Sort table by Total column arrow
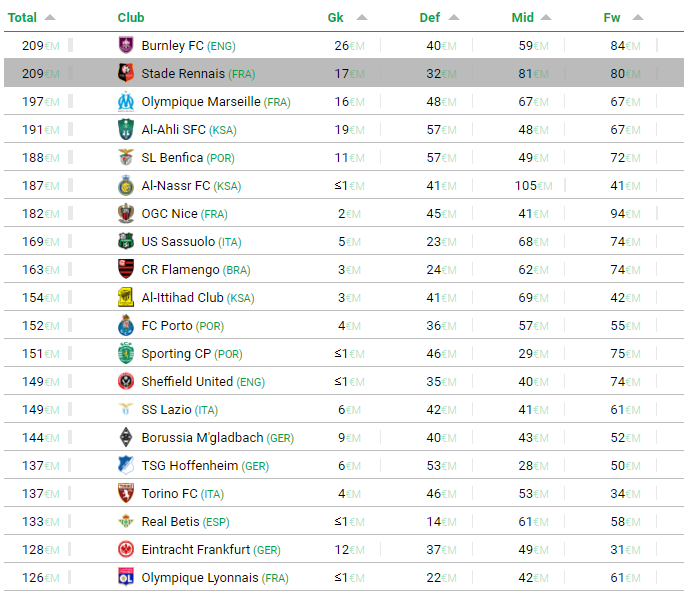Viewport: 684px width, 591px height. click(x=50, y=17)
